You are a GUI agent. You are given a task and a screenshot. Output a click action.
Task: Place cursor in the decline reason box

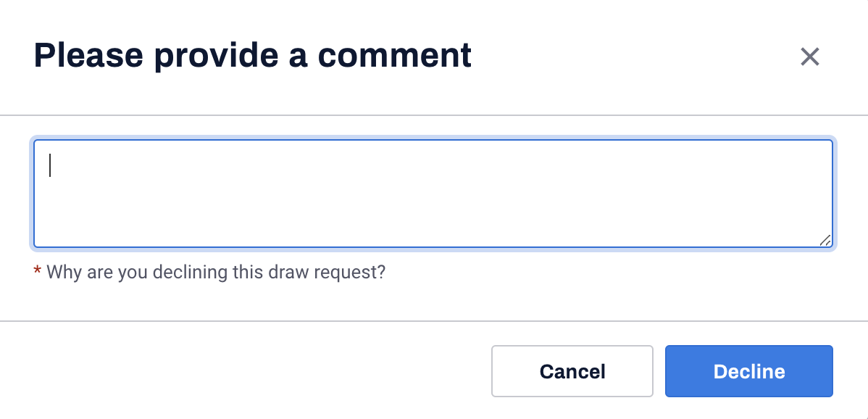(x=433, y=194)
